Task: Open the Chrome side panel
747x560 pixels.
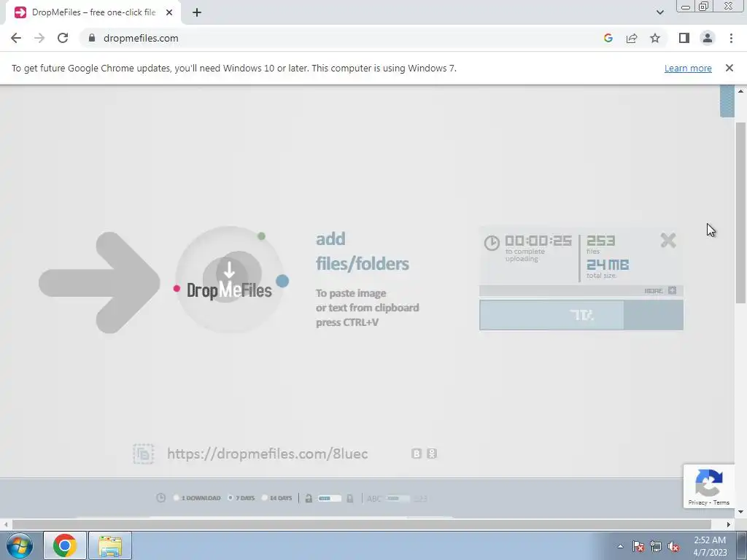Action: [684, 38]
